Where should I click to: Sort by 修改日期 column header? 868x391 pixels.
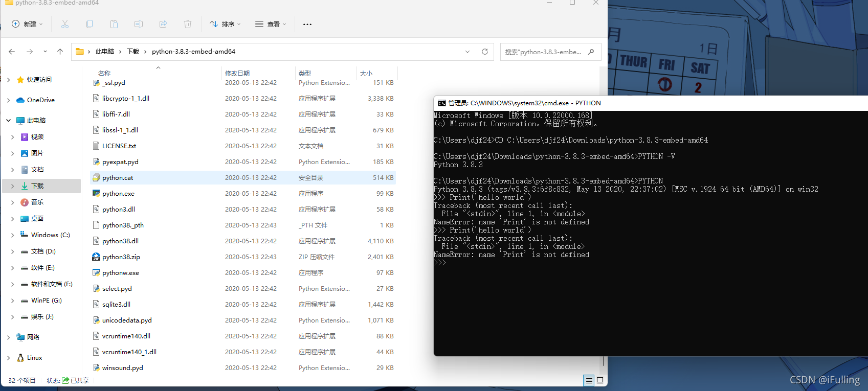pos(237,73)
